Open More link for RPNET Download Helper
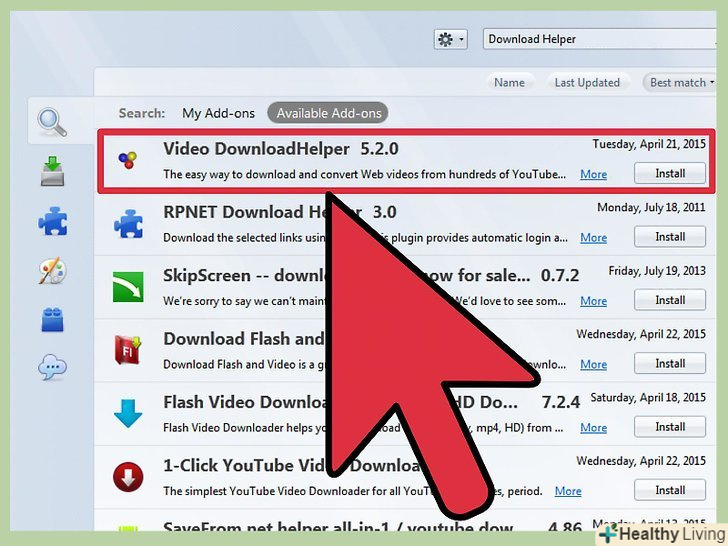This screenshot has height=546, width=728. click(593, 238)
